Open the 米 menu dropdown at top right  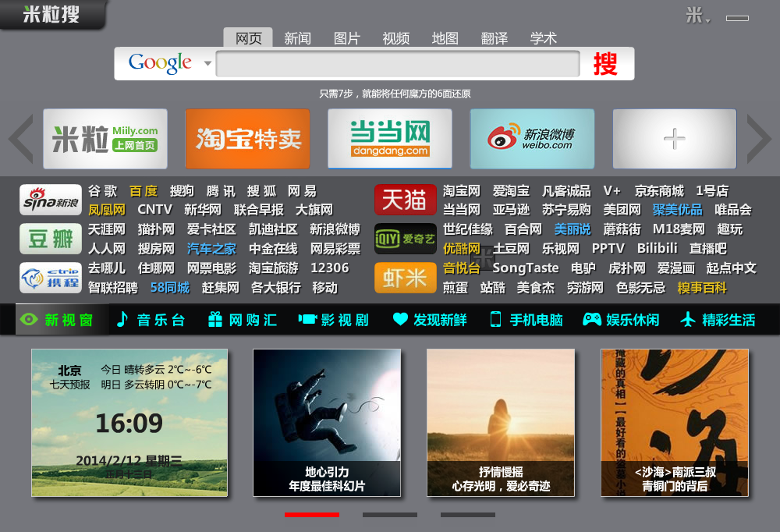697,16
